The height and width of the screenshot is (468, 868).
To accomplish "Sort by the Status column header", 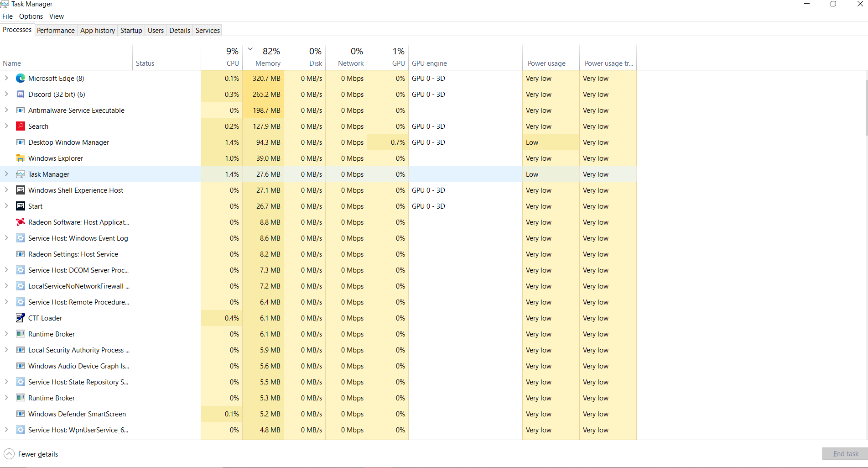I will (x=166, y=58).
